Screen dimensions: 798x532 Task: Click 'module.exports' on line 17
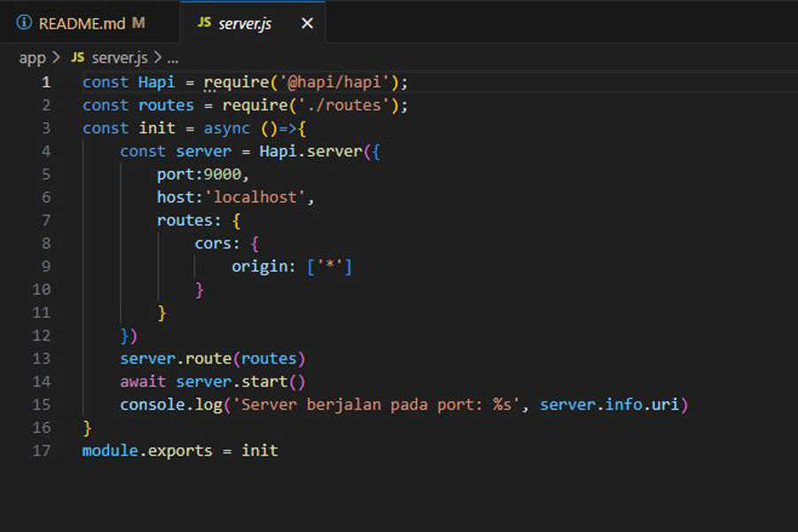coord(147,450)
